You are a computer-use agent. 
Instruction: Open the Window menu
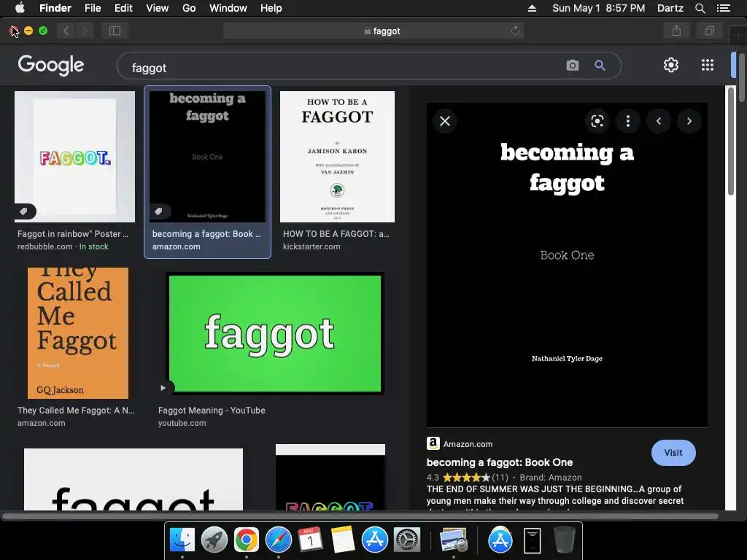(228, 8)
